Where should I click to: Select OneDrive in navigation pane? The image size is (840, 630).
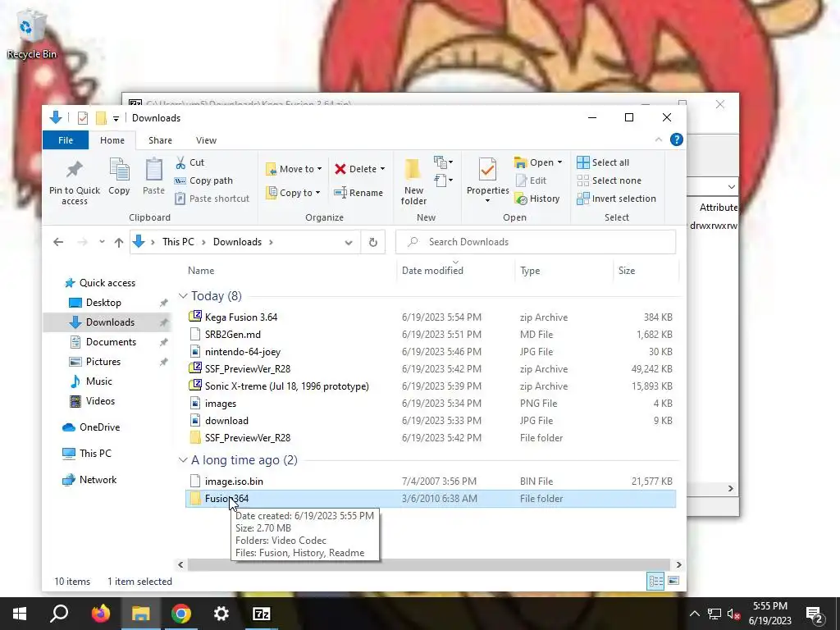click(99, 427)
